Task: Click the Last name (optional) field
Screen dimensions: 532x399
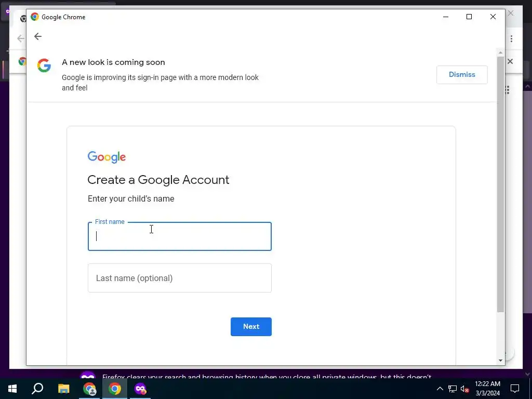Action: point(179,278)
